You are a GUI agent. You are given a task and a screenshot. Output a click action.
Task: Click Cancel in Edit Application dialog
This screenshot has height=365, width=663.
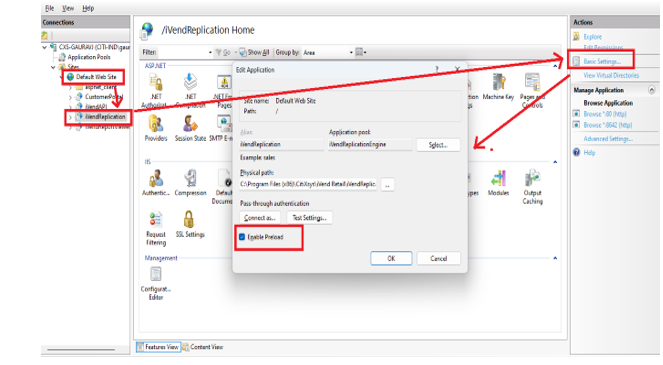(x=438, y=258)
